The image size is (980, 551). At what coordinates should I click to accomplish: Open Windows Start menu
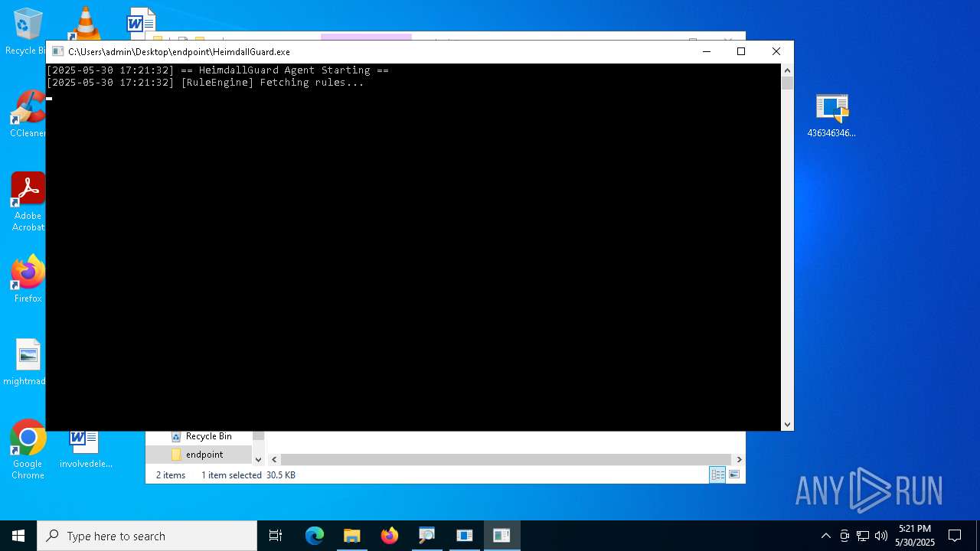click(18, 536)
